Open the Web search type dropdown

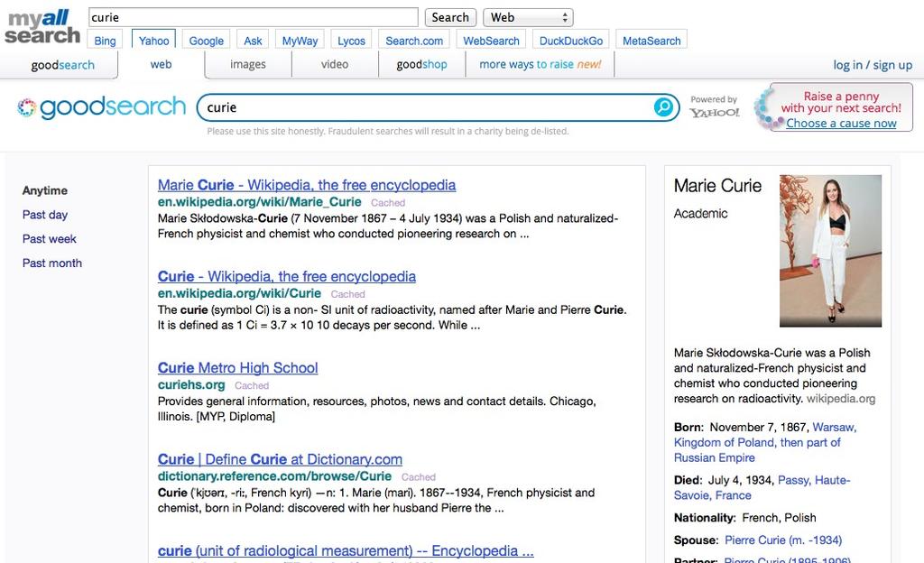pos(528,18)
